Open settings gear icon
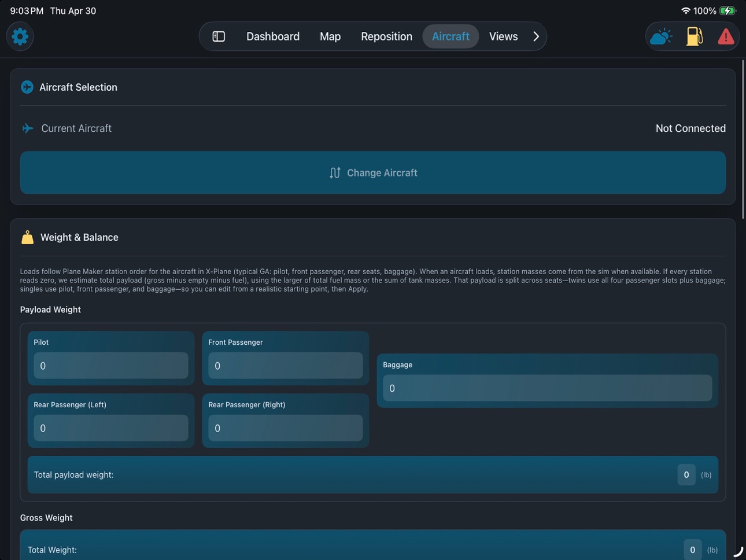The image size is (746, 560). pos(20,36)
